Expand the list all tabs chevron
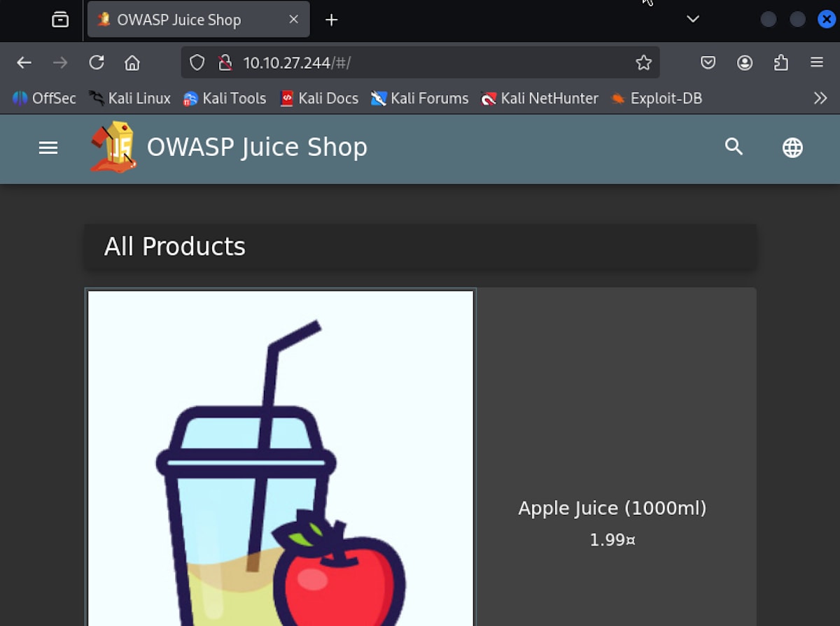The width and height of the screenshot is (840, 626). (x=693, y=19)
